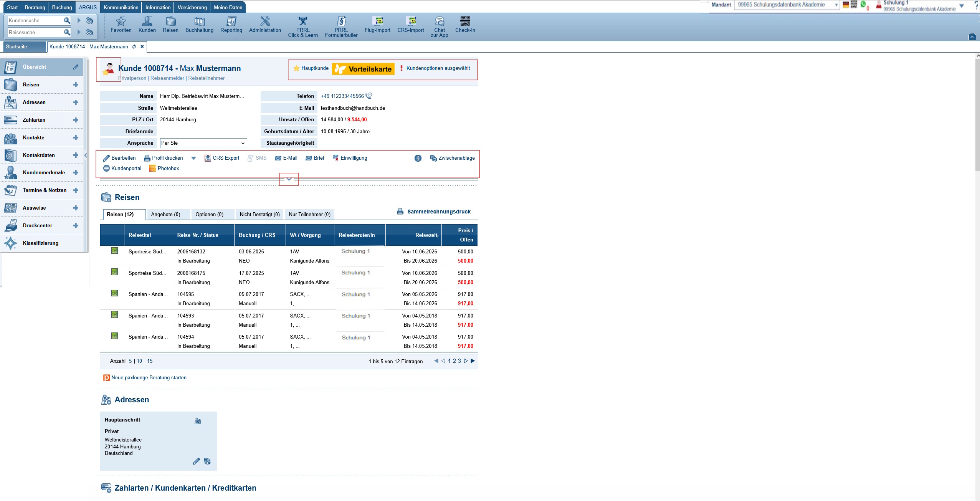This screenshot has height=501, width=980.
Task: Open the Check-In QR icon
Action: pyautogui.click(x=465, y=21)
